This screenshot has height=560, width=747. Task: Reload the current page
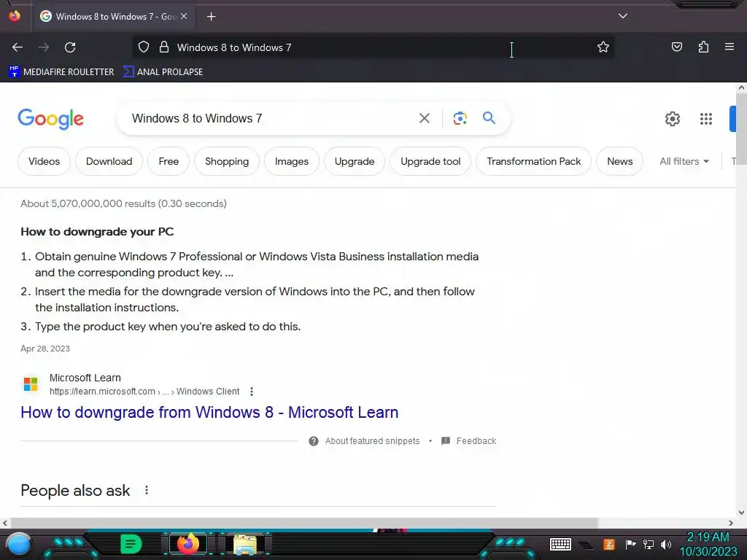[70, 47]
